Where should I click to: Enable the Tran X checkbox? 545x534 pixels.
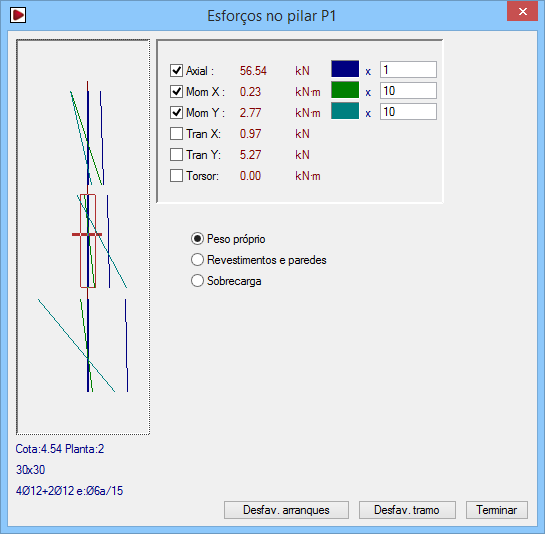click(x=177, y=134)
